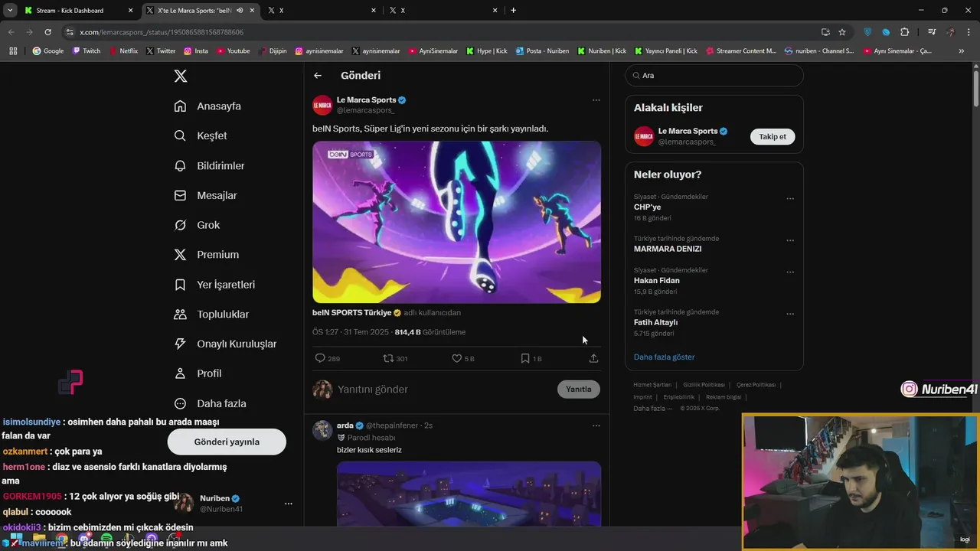Open Yer İşaretleri bookmarks
This screenshot has width=980, height=551.
[x=214, y=285]
